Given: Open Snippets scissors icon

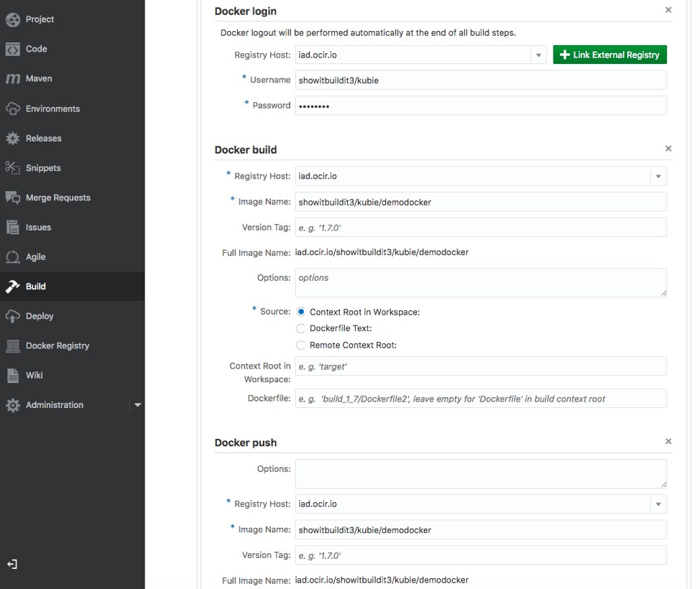Looking at the screenshot, I should tap(12, 168).
